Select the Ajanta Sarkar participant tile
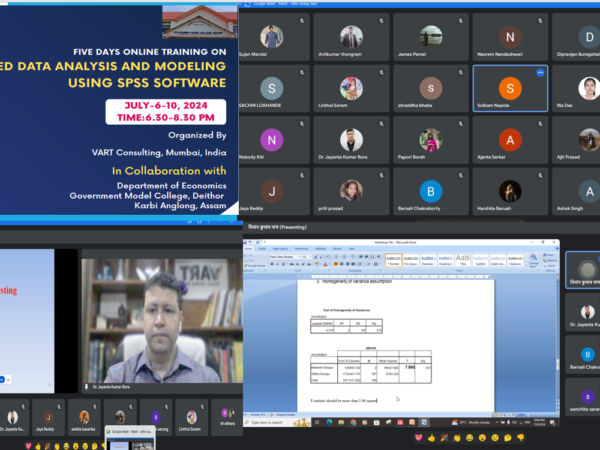This screenshot has width=600, height=450. click(510, 140)
